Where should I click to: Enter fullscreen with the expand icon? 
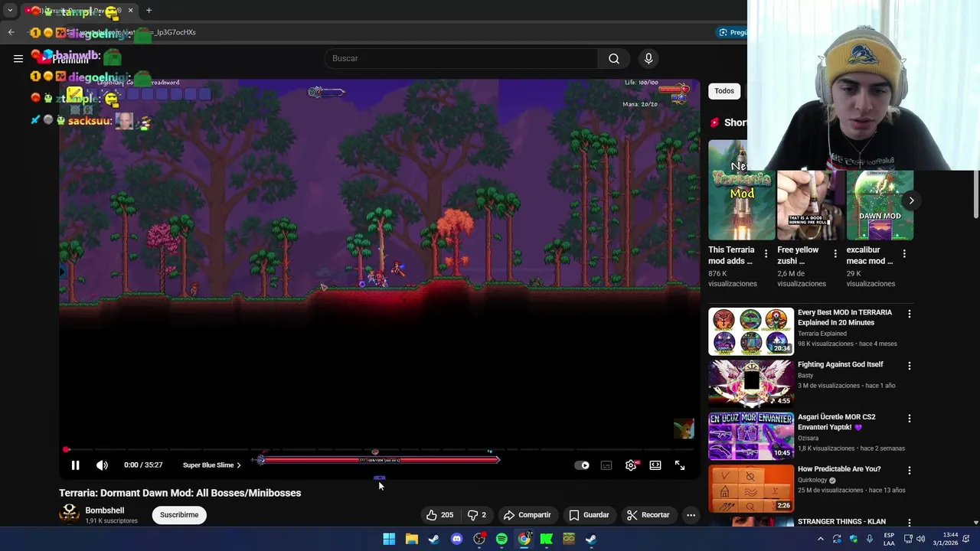pos(680,465)
